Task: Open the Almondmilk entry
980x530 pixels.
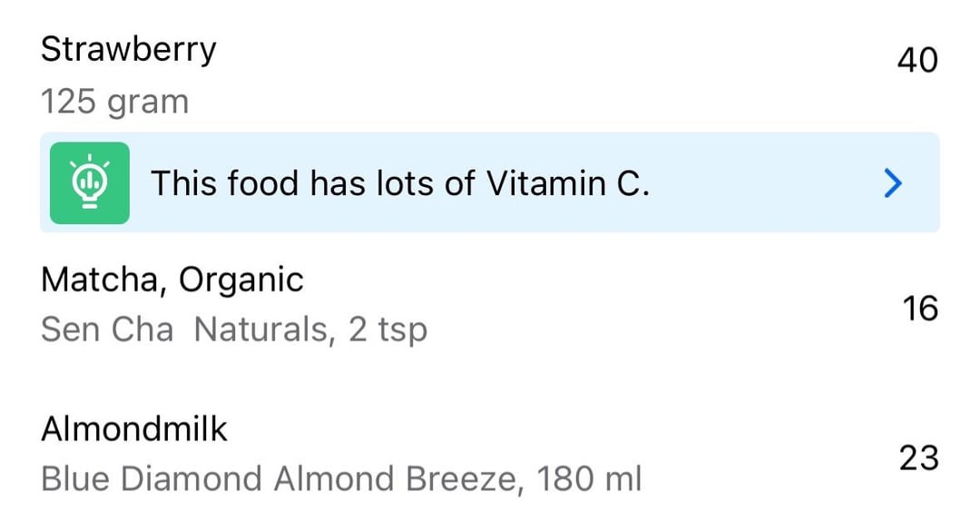Action: 490,455
